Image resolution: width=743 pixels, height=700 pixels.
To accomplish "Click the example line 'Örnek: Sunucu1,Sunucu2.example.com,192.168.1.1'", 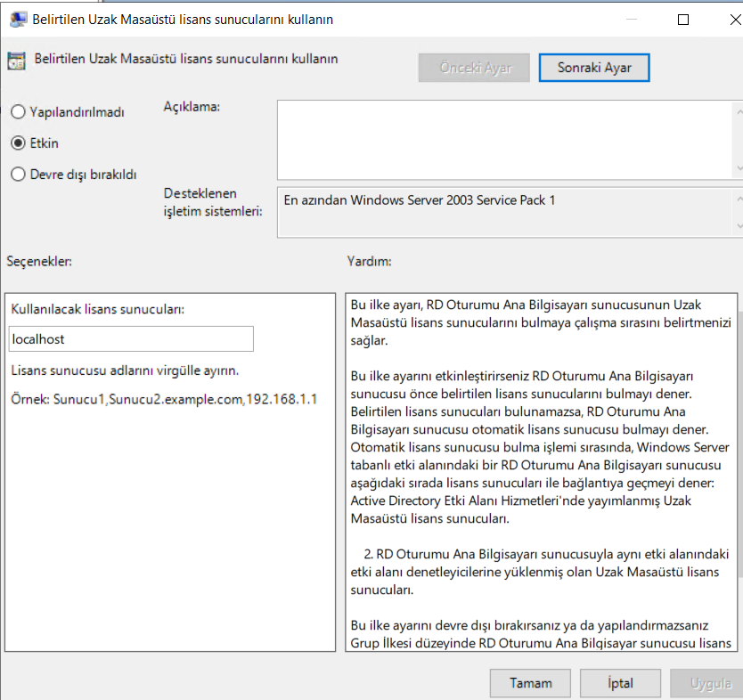I will pos(164,399).
